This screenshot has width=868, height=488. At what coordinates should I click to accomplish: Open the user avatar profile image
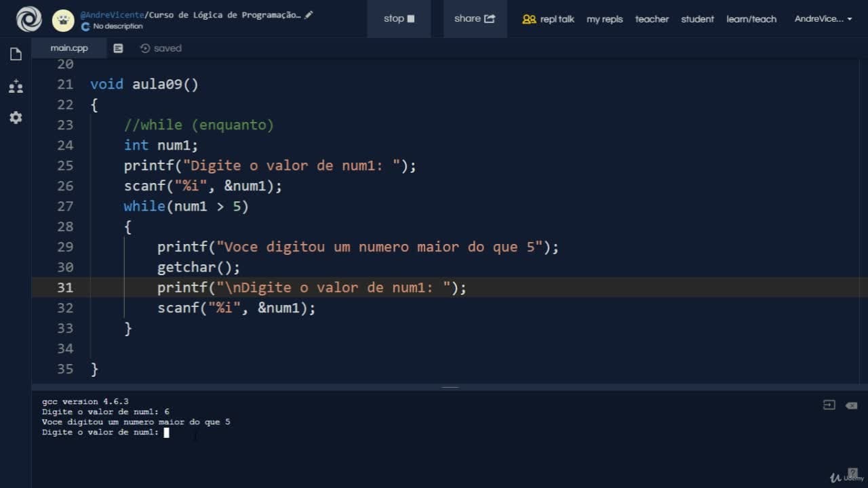(x=63, y=20)
